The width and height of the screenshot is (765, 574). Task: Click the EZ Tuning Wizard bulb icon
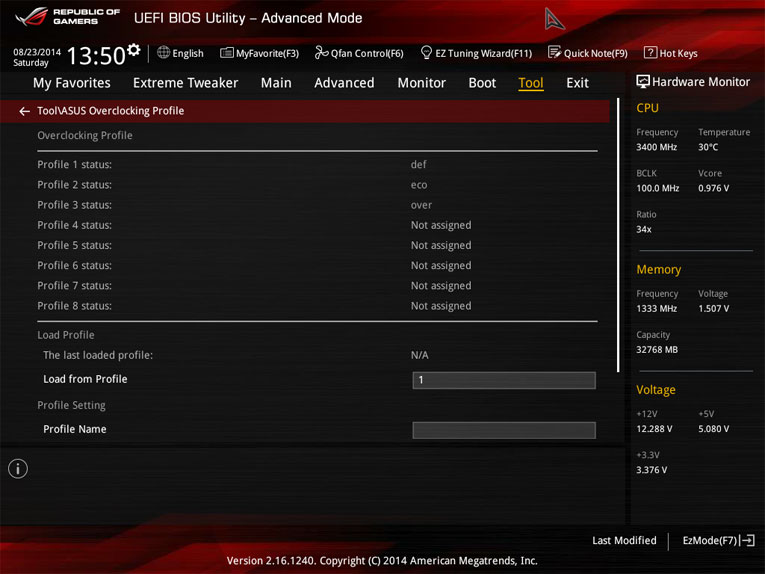click(426, 52)
